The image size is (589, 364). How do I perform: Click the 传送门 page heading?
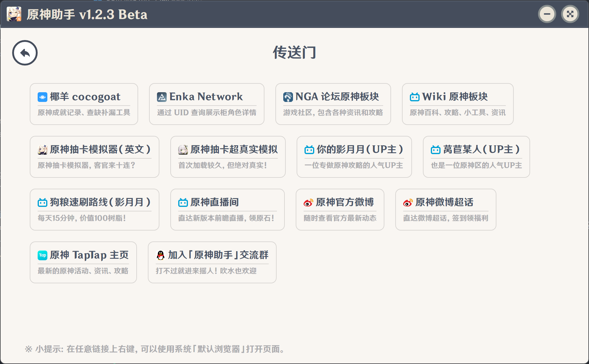click(x=294, y=52)
